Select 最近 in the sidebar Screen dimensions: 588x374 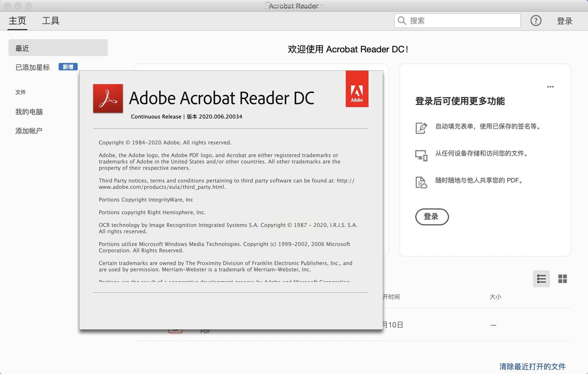click(x=58, y=48)
